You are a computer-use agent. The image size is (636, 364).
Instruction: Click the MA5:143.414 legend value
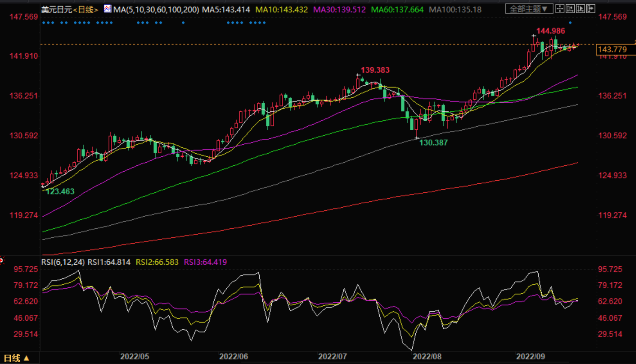click(x=226, y=9)
